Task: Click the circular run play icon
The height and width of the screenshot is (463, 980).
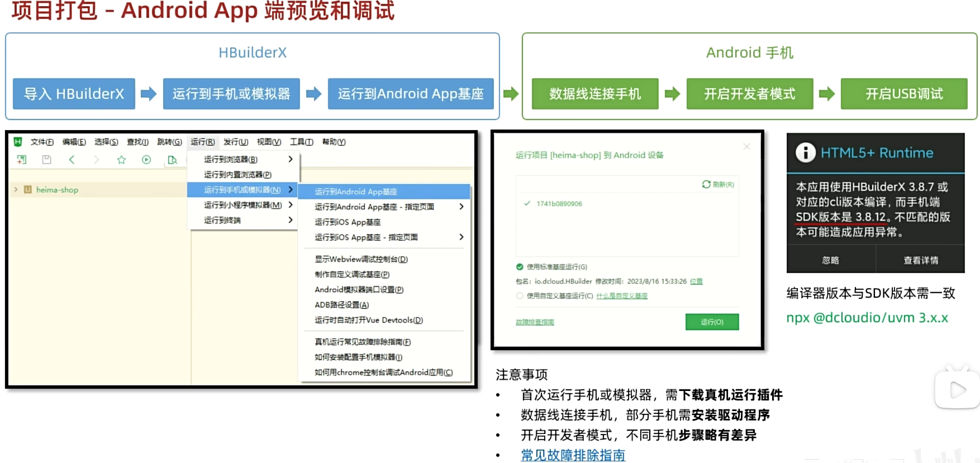Action: (146, 160)
